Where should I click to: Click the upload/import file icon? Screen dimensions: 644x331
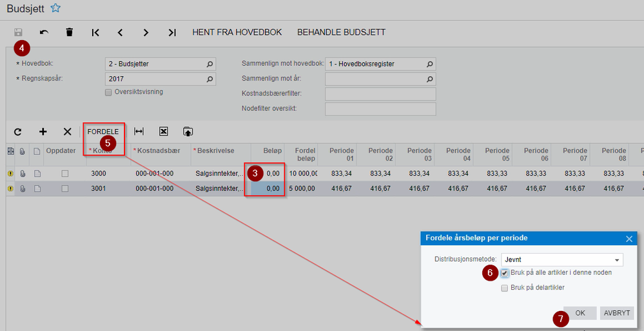point(188,132)
